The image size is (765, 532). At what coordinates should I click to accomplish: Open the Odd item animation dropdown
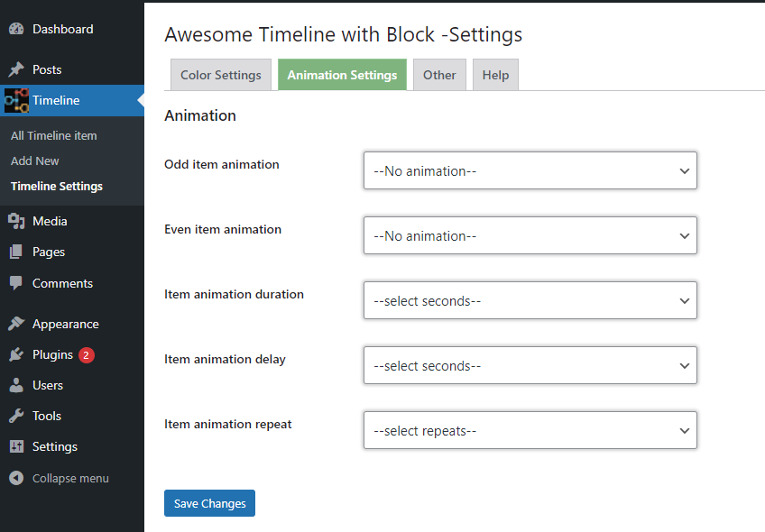click(x=530, y=170)
